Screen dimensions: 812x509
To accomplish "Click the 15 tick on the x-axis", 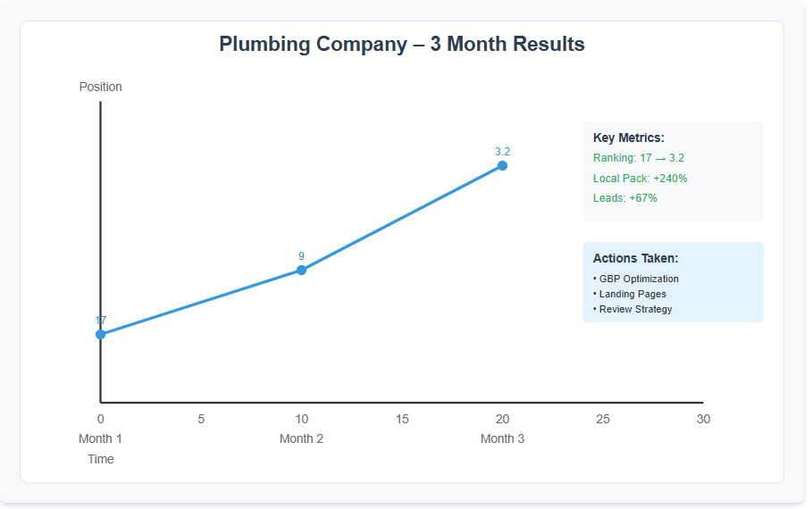I will 402,419.
